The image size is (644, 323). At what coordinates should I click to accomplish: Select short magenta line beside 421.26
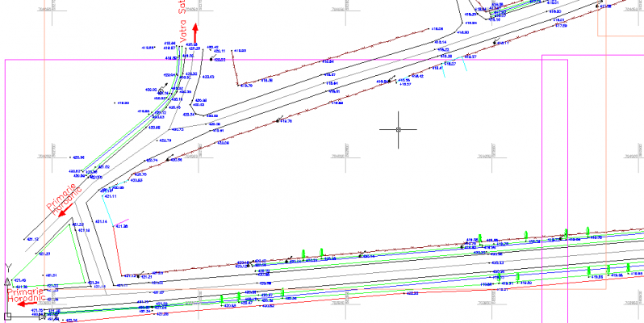click(x=121, y=223)
